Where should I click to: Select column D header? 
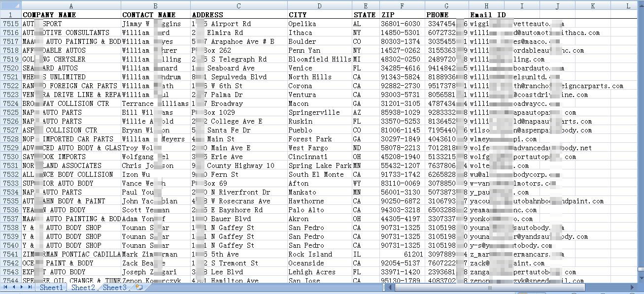click(319, 6)
